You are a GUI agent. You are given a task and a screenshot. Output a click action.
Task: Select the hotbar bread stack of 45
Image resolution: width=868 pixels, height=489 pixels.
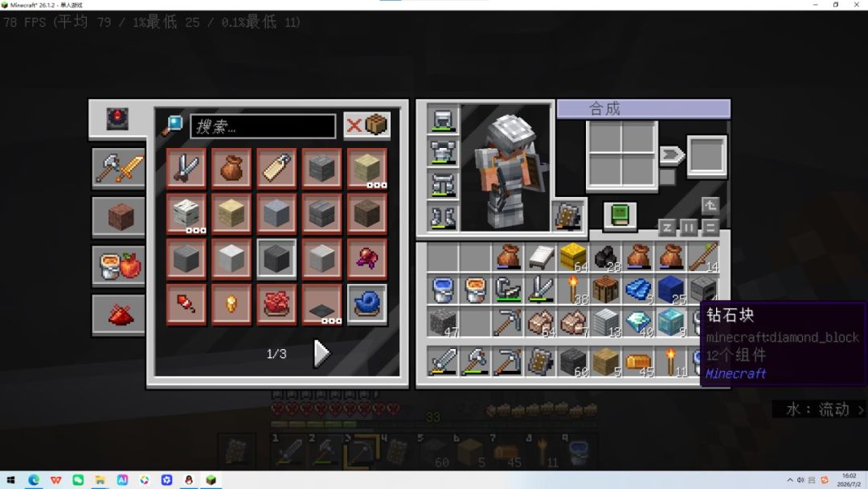[639, 362]
